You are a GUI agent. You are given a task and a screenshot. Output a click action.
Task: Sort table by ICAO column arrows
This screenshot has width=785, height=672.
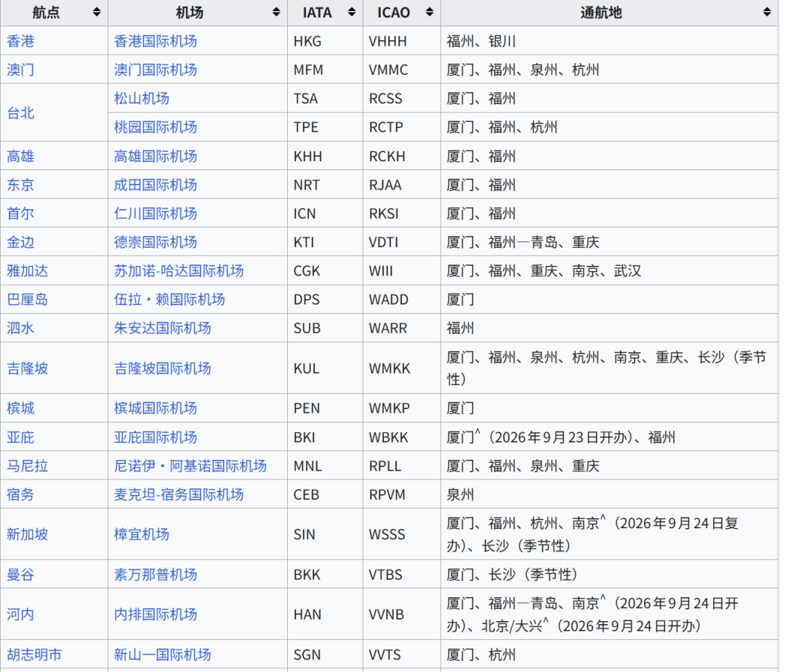pos(429,12)
